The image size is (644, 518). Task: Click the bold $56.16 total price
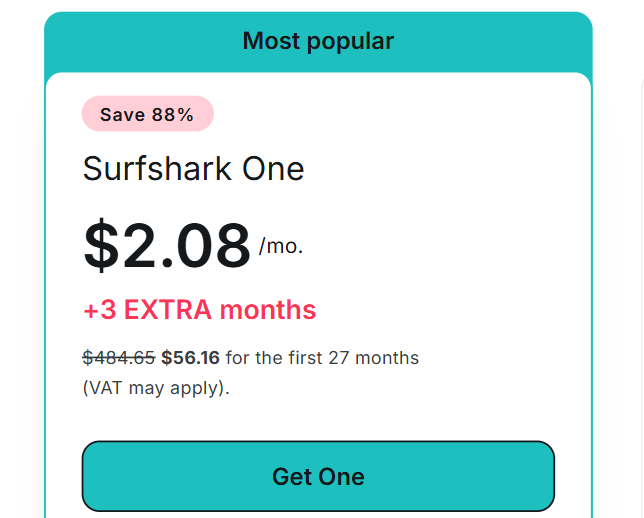[190, 358]
